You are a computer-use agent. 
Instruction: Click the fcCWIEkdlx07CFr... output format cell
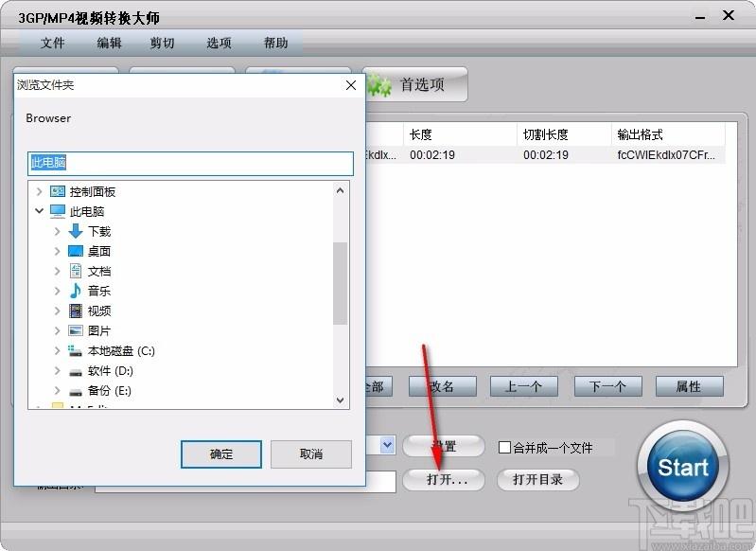coord(666,155)
